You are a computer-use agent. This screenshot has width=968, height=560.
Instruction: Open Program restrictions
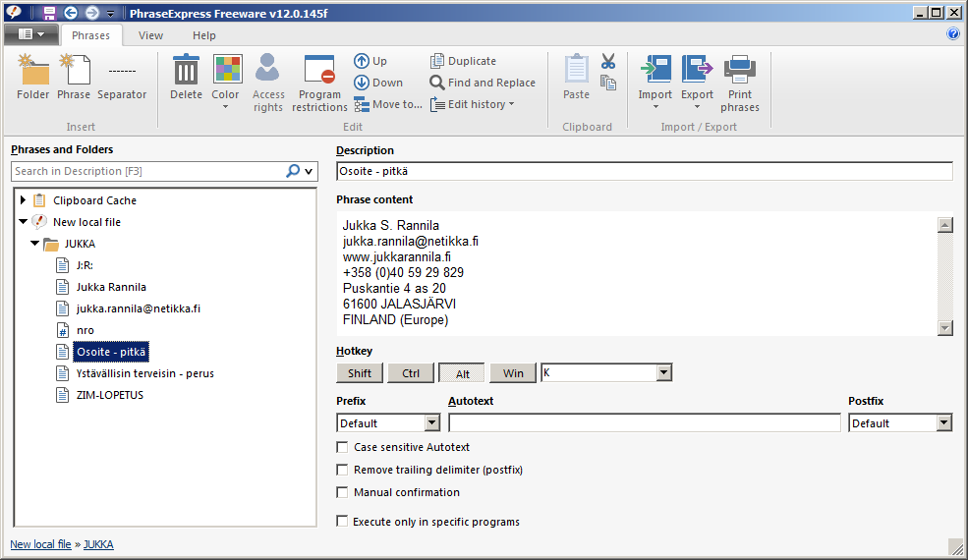pyautogui.click(x=319, y=83)
